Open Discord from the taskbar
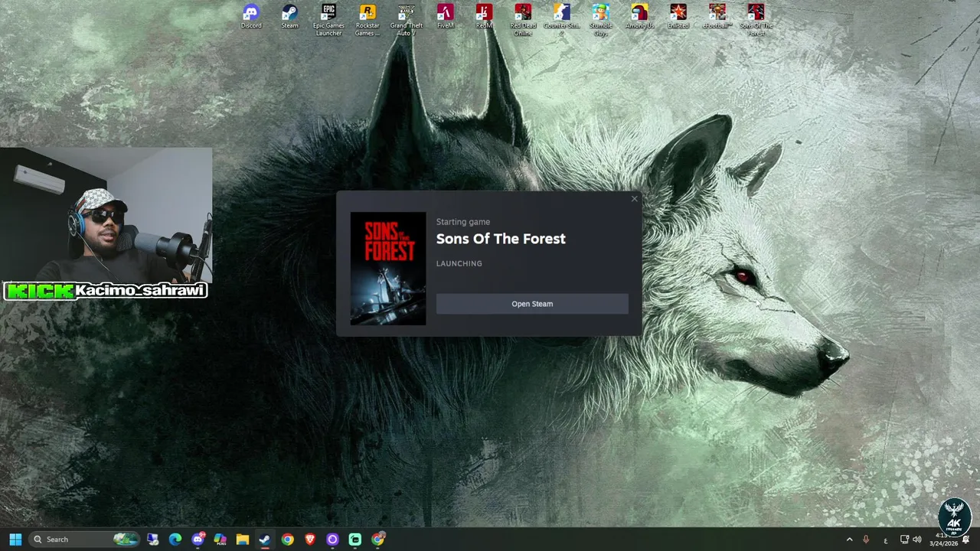The height and width of the screenshot is (551, 980). click(x=198, y=540)
